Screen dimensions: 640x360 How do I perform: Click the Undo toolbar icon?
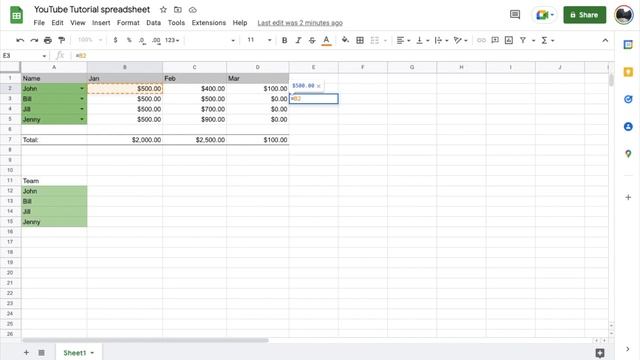[20, 40]
